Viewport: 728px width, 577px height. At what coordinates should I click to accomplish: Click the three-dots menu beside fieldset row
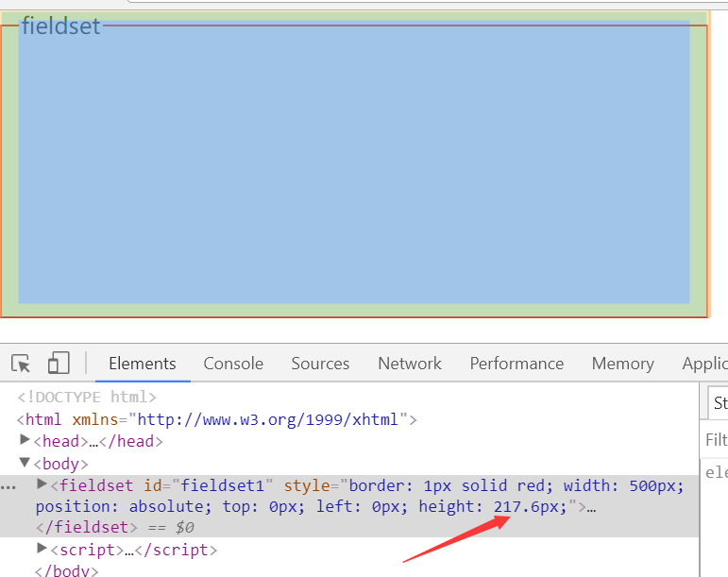(x=8, y=488)
